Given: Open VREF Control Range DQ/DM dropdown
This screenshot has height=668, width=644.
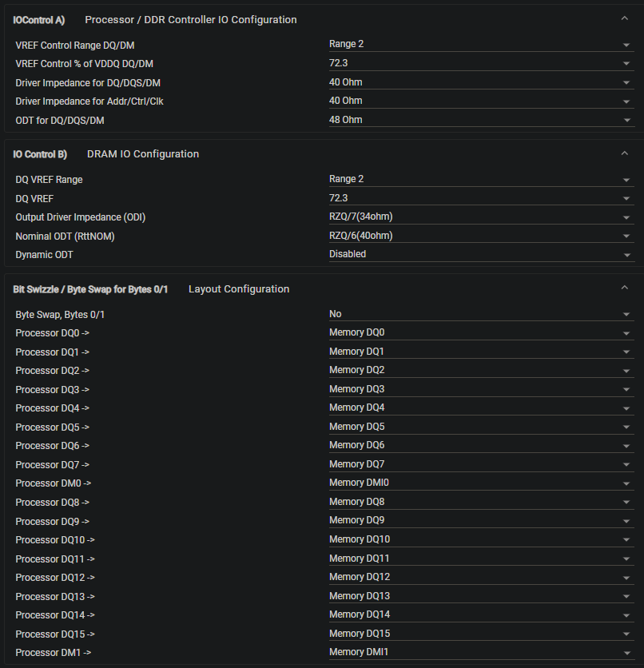Looking at the screenshot, I should [x=481, y=44].
